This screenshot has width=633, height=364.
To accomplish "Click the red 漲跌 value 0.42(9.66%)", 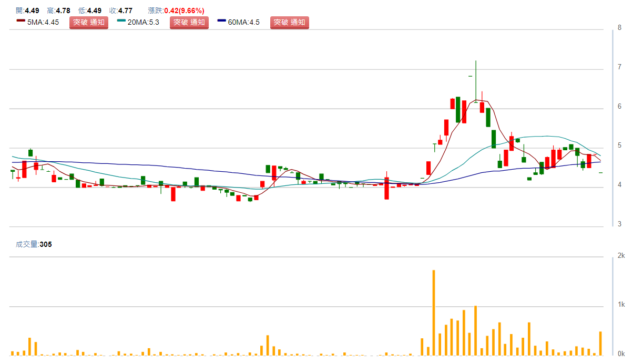I will [x=183, y=11].
